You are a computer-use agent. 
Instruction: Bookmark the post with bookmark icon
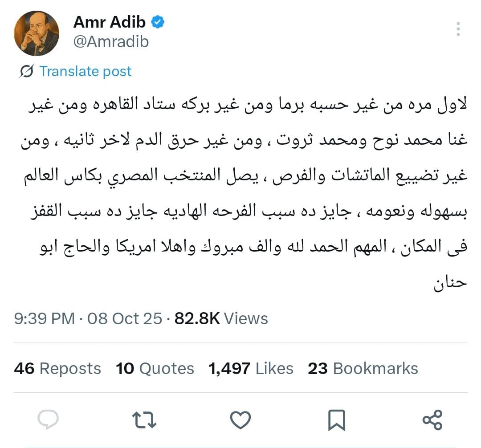[336, 420]
